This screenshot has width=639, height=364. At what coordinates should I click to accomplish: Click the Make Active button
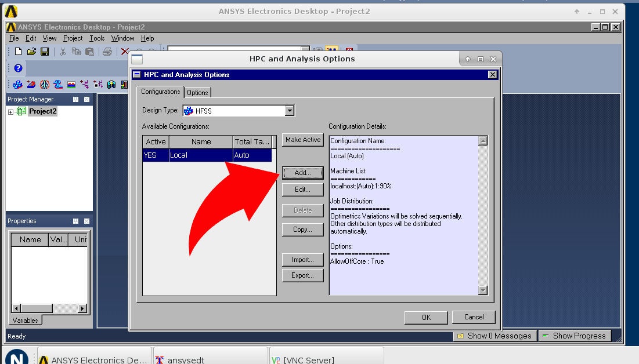[303, 140]
